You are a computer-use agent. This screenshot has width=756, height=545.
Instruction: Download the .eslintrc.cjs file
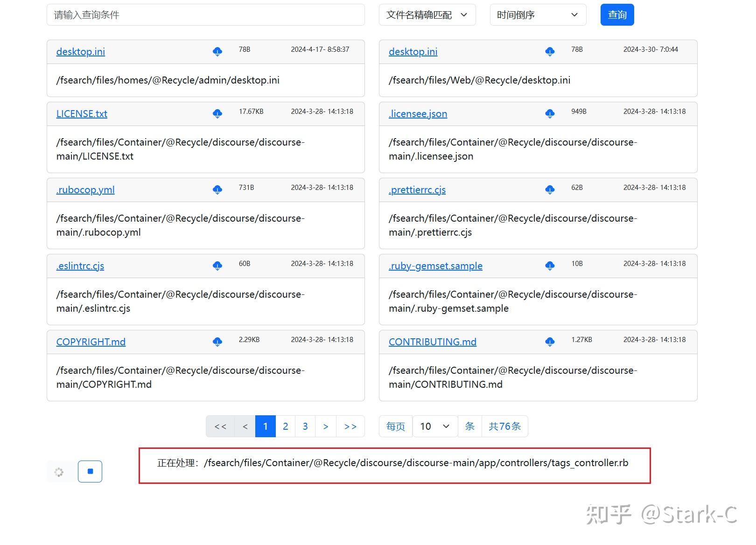tap(217, 266)
